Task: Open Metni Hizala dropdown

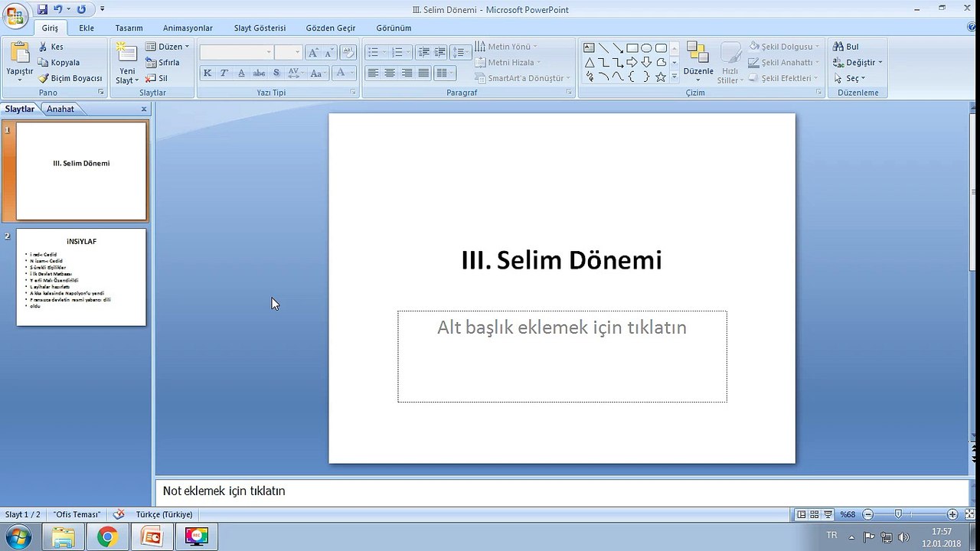Action: 508,63
